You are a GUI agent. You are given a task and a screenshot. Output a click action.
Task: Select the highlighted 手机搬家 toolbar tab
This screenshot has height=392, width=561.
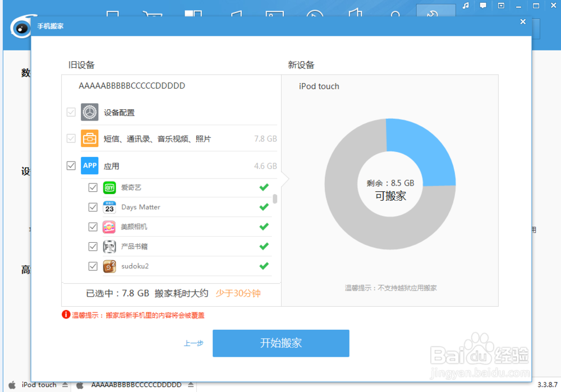point(436,10)
